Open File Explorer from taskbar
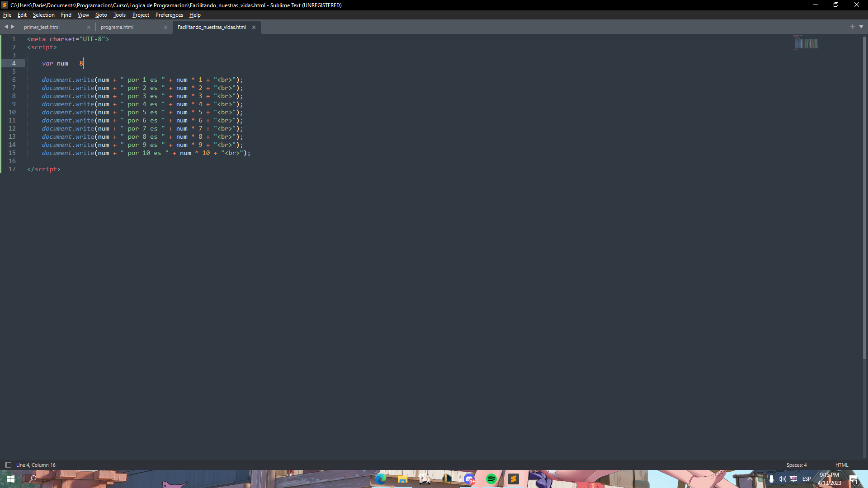The image size is (868, 488). click(x=402, y=479)
